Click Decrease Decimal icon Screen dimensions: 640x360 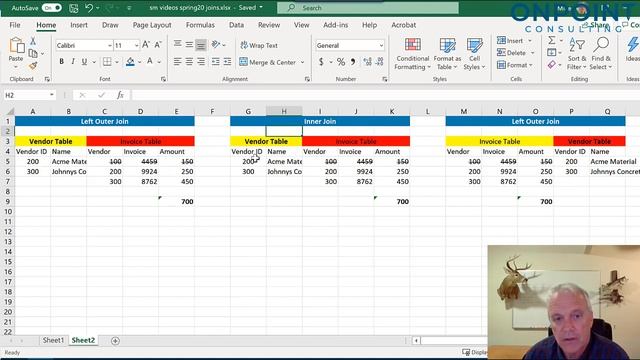coord(380,62)
